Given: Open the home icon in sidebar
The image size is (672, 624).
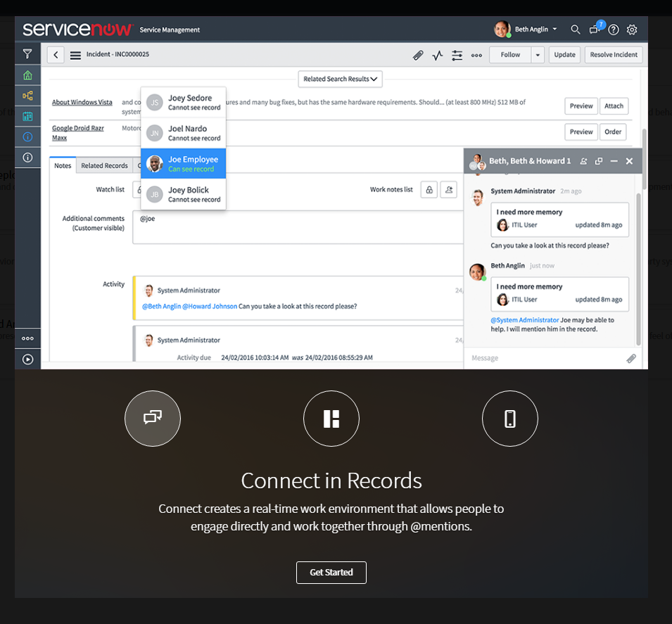Looking at the screenshot, I should pos(27,75).
